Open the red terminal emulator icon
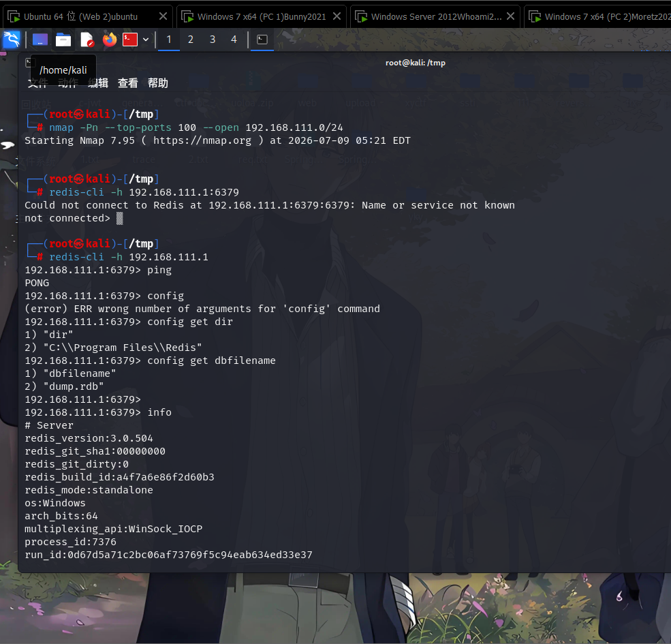671x644 pixels. click(x=130, y=40)
